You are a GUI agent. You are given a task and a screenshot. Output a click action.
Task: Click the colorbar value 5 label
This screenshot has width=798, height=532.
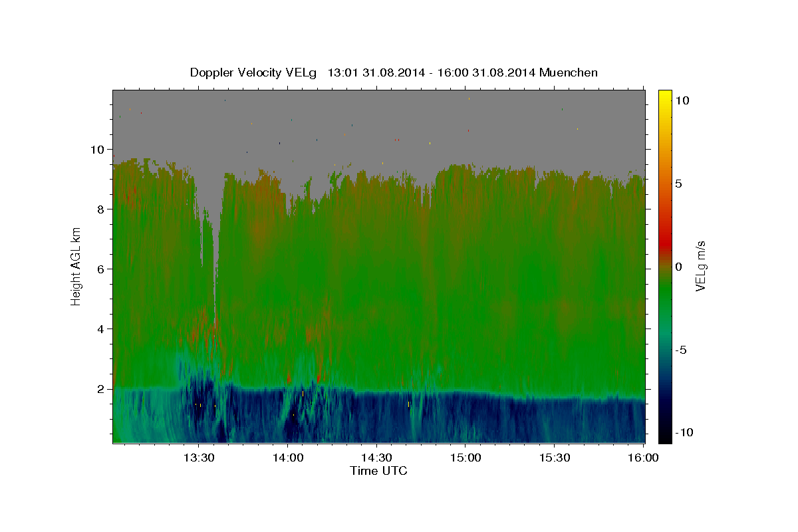pyautogui.click(x=678, y=184)
